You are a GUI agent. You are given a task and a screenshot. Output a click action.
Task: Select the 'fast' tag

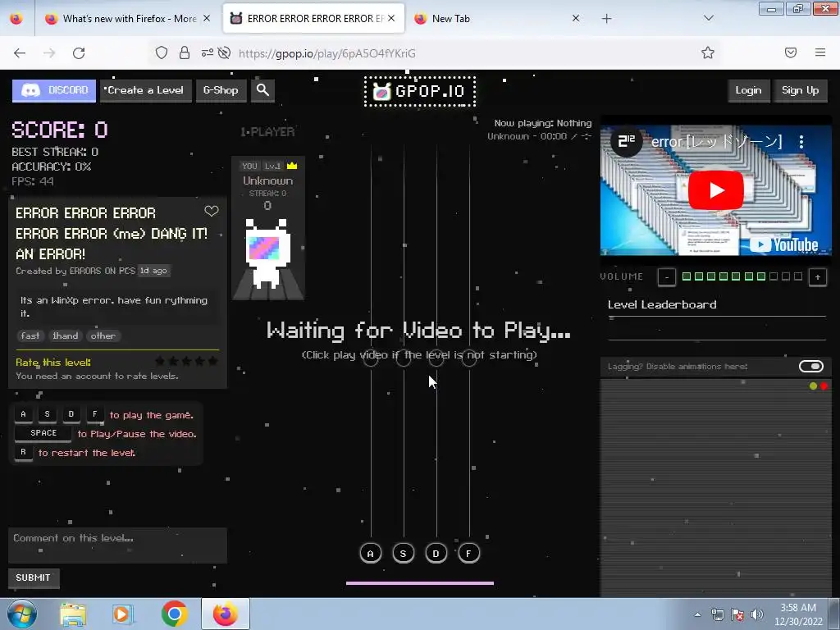pyautogui.click(x=30, y=336)
